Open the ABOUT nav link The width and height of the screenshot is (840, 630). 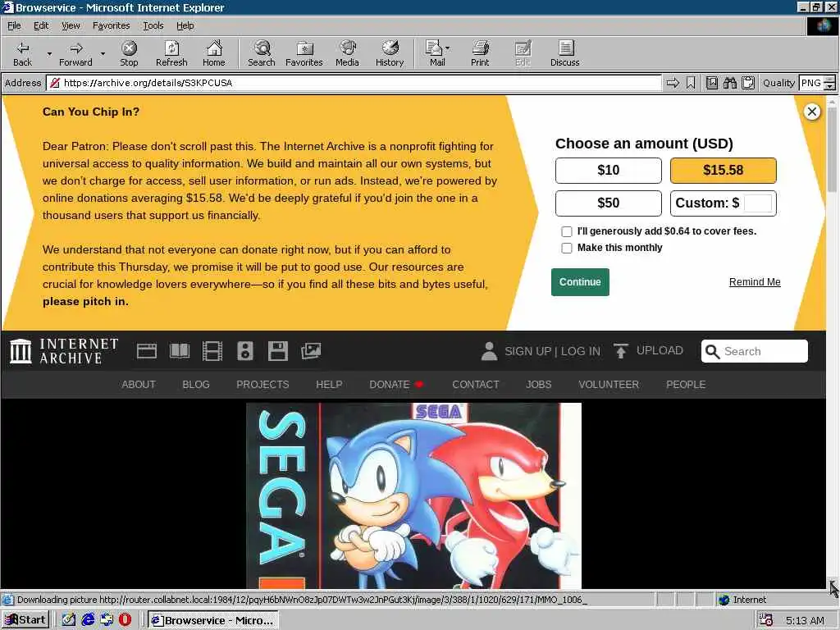tap(138, 385)
